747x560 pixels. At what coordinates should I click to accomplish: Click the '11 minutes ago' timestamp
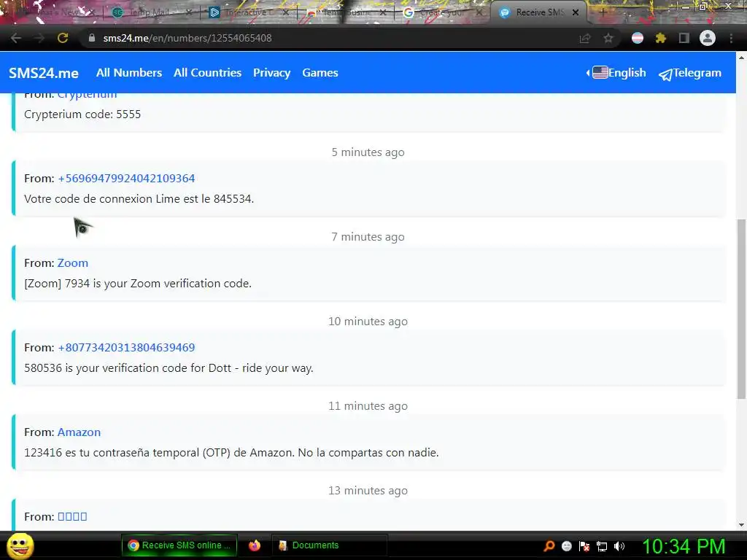[368, 406]
